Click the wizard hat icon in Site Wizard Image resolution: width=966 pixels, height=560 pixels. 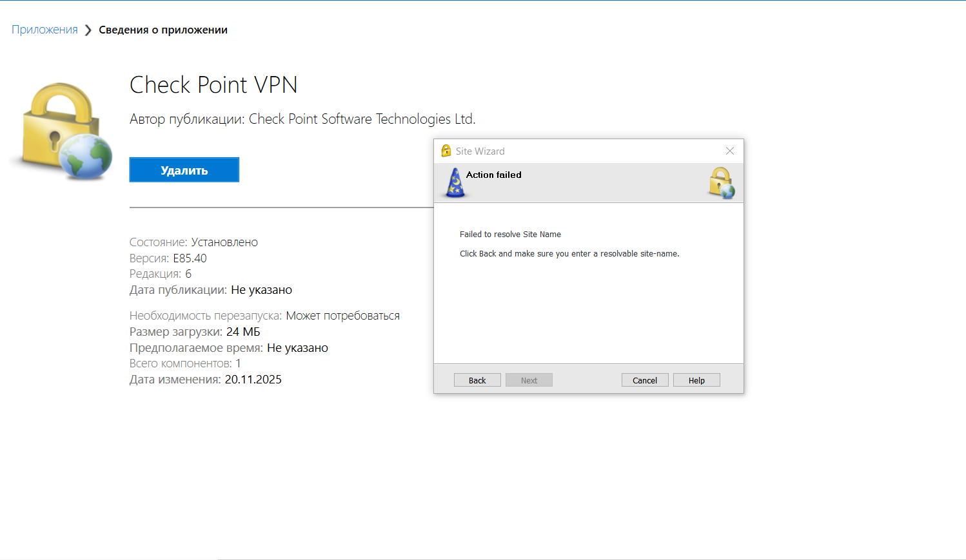pos(455,182)
